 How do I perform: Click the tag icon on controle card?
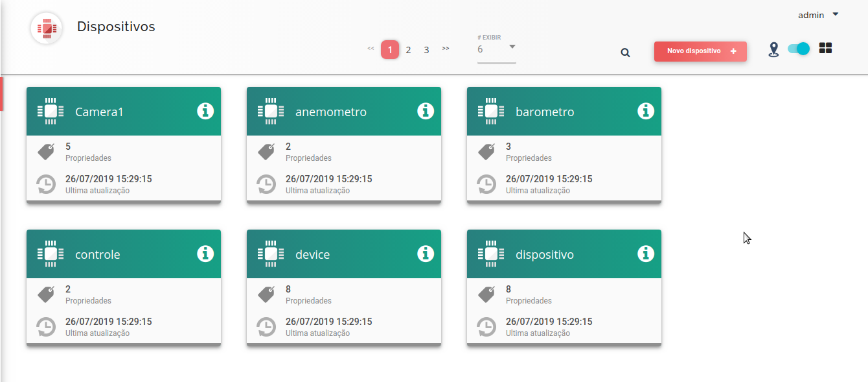tap(46, 294)
